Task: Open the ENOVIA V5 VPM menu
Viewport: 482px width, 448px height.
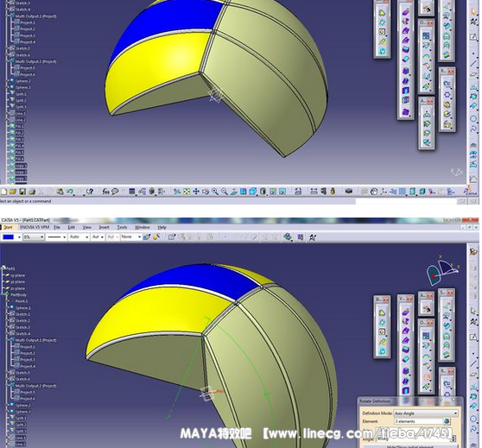Action: 35,227
